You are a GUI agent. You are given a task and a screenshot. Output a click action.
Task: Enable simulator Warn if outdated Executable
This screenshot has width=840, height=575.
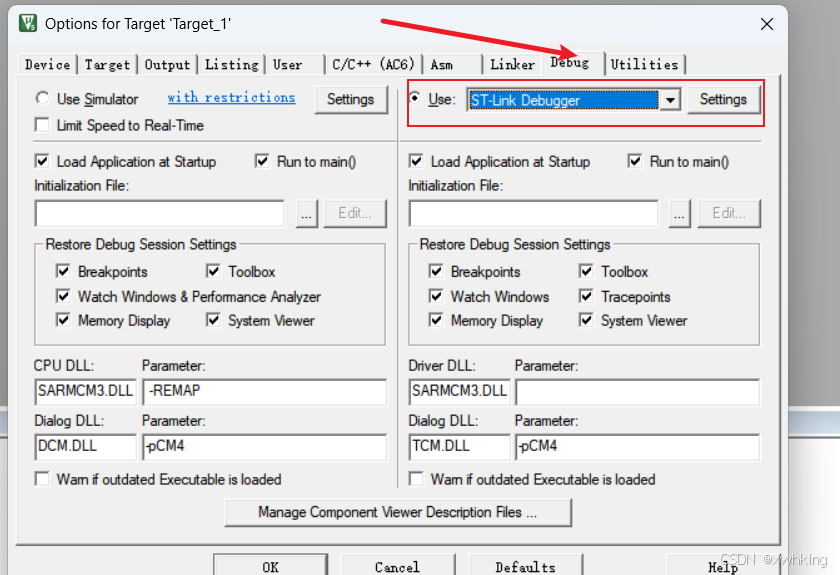point(42,479)
